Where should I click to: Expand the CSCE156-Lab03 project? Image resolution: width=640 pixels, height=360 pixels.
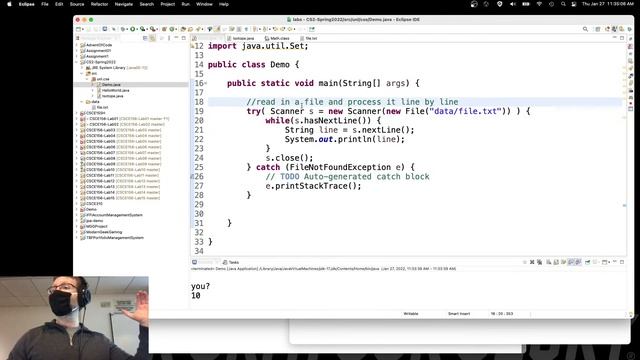tap(77, 130)
